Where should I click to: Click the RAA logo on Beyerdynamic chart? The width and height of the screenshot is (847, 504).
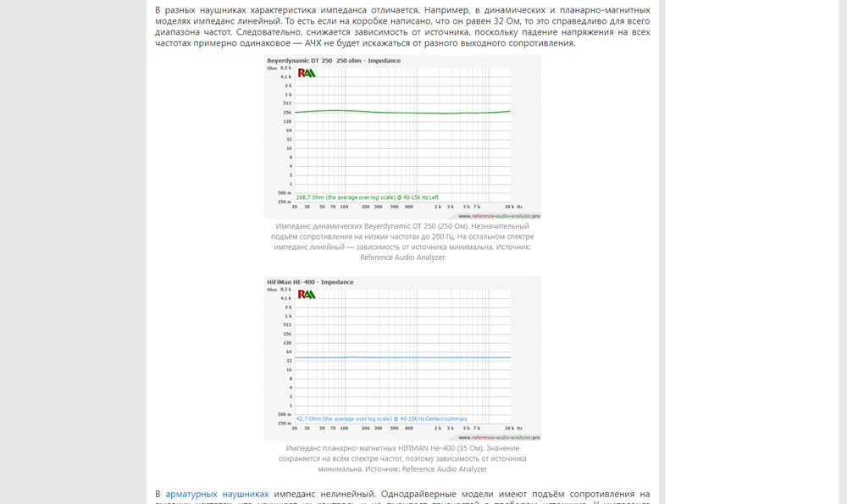coord(307,73)
